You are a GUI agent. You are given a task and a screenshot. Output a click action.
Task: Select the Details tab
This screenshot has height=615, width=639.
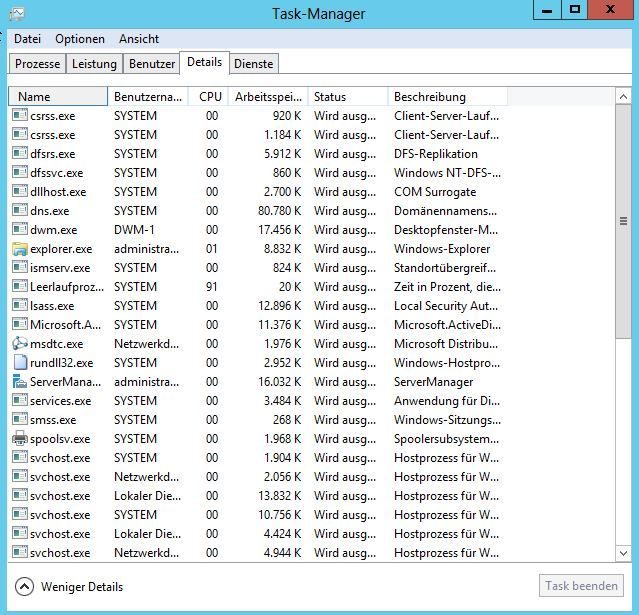tap(205, 62)
